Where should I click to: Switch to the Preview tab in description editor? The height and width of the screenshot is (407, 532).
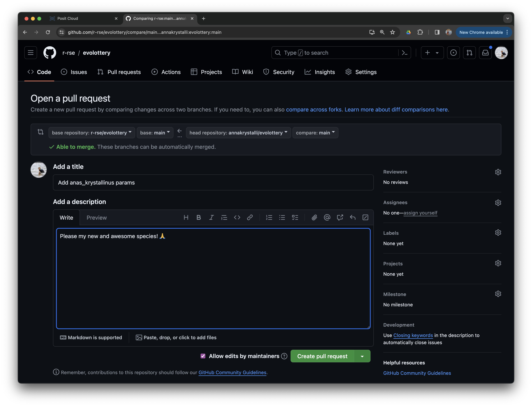point(97,218)
